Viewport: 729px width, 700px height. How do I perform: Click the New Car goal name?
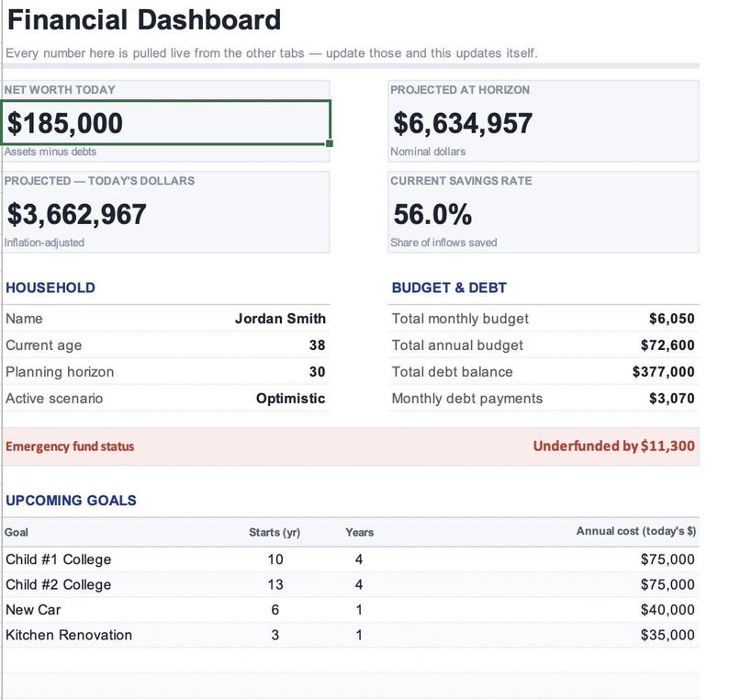tap(33, 610)
